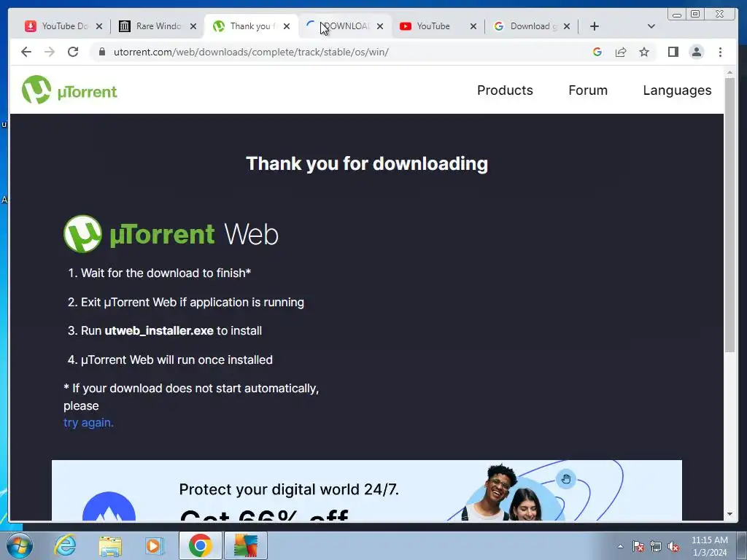The height and width of the screenshot is (560, 747).
Task: Bookmark this page with the star icon
Action: point(644,52)
